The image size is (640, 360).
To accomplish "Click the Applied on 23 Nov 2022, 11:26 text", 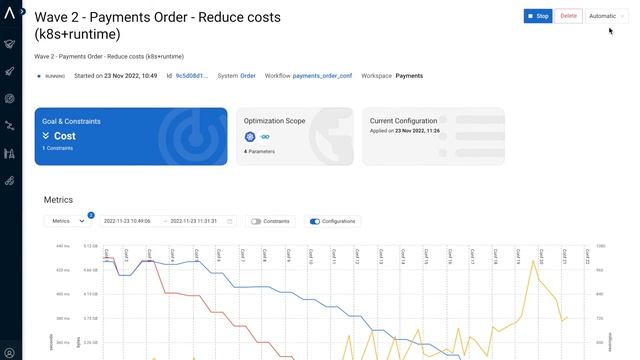I will tap(405, 131).
